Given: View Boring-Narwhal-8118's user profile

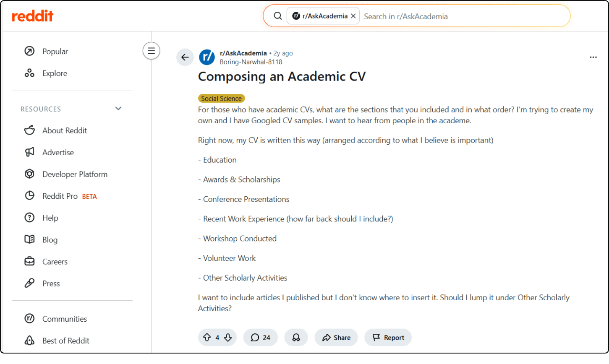Looking at the screenshot, I should (x=251, y=62).
